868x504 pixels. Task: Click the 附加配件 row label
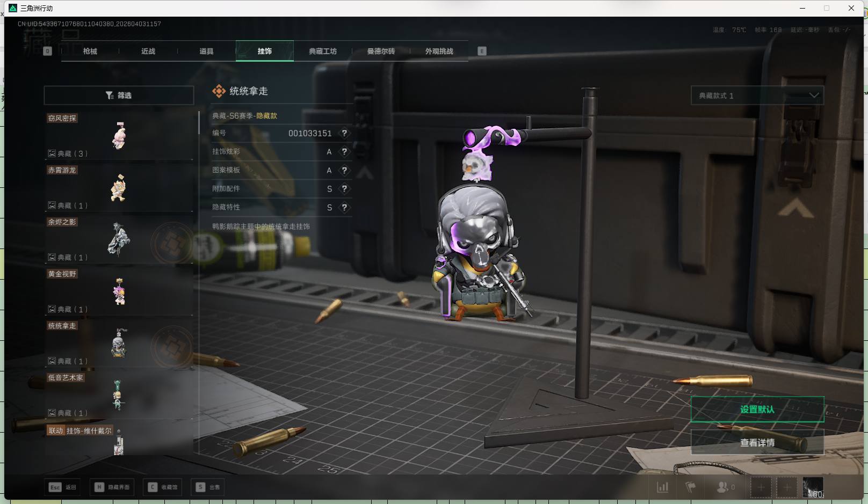coord(226,189)
